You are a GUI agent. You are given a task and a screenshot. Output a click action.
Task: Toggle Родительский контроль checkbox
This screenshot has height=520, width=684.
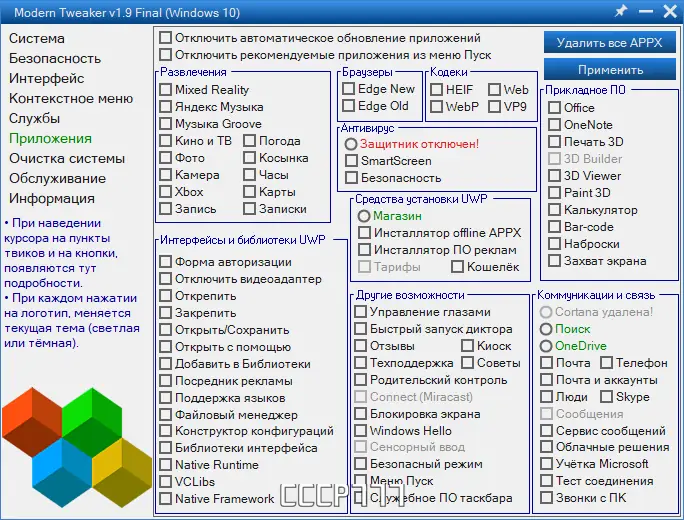360,380
